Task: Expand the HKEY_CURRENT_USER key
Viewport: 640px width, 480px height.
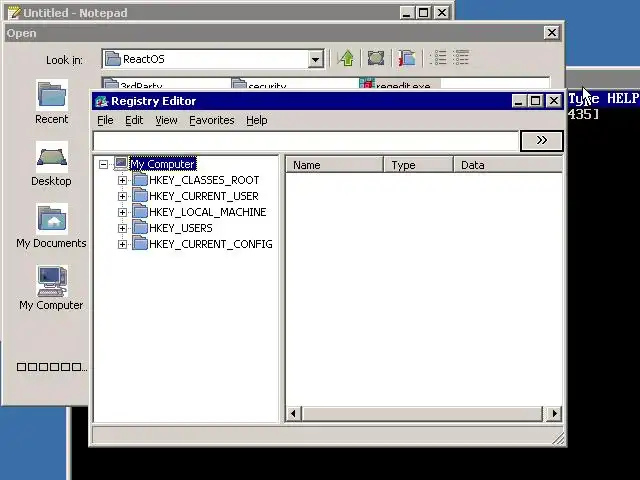Action: tap(122, 196)
